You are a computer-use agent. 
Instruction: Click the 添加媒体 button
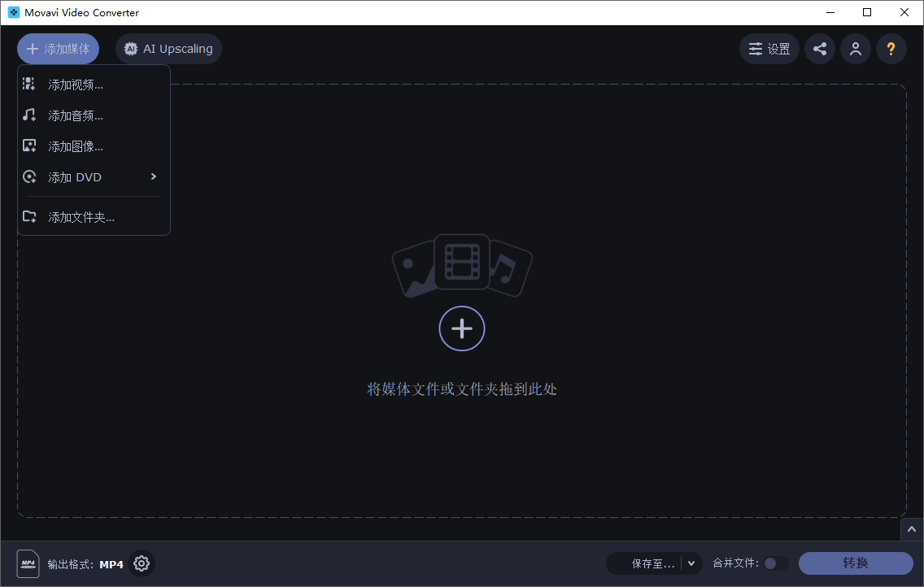(58, 49)
